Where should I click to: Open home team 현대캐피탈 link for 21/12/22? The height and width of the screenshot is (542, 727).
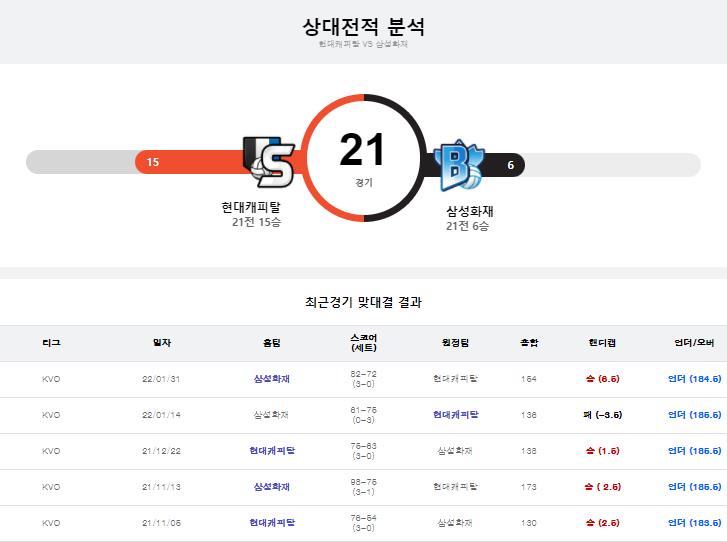[x=272, y=451]
